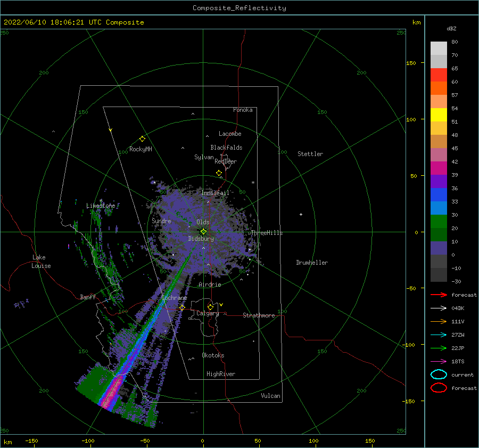
Task: Pick the bright yellow 51-54 dBZ swatch
Action: [x=439, y=115]
